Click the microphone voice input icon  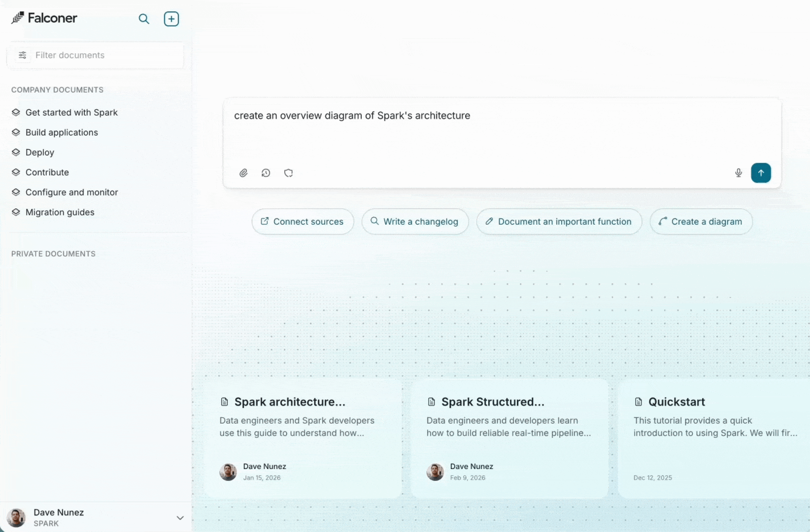[x=738, y=173]
